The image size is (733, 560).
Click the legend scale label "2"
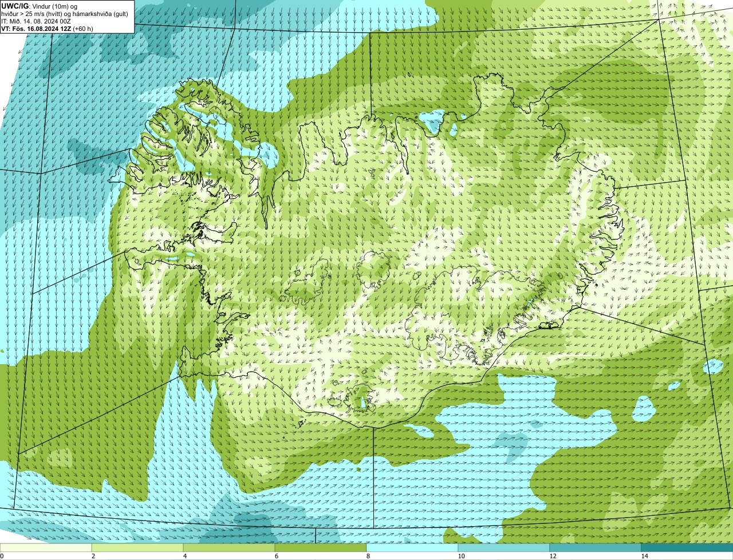click(93, 556)
